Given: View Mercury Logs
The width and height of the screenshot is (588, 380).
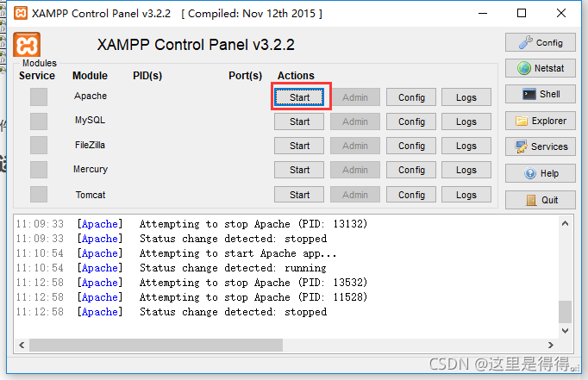Looking at the screenshot, I should [x=466, y=170].
